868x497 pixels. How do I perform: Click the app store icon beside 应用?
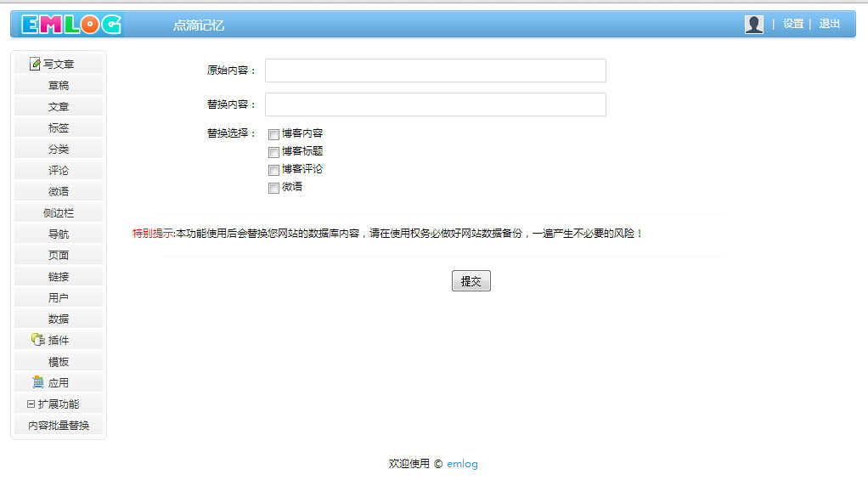(37, 382)
